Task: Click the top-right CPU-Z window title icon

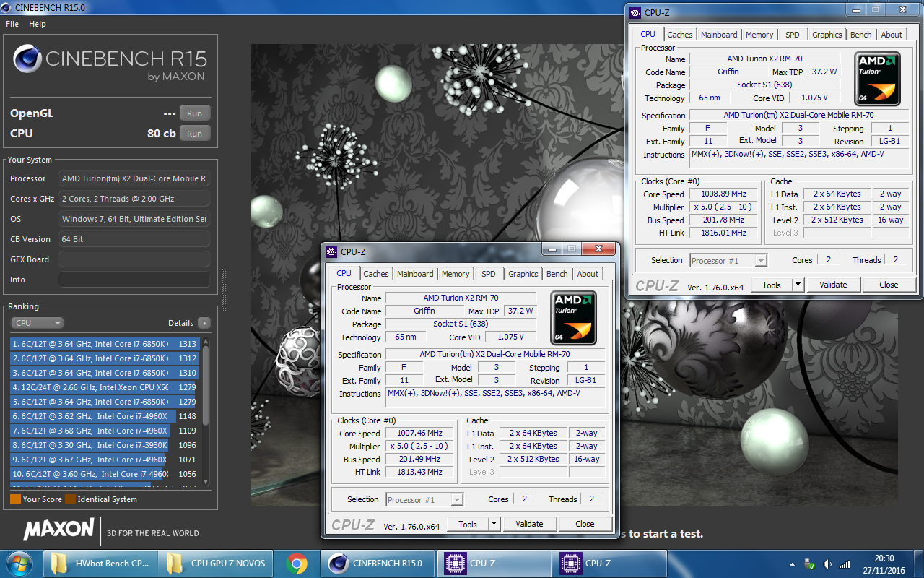Action: (x=635, y=12)
